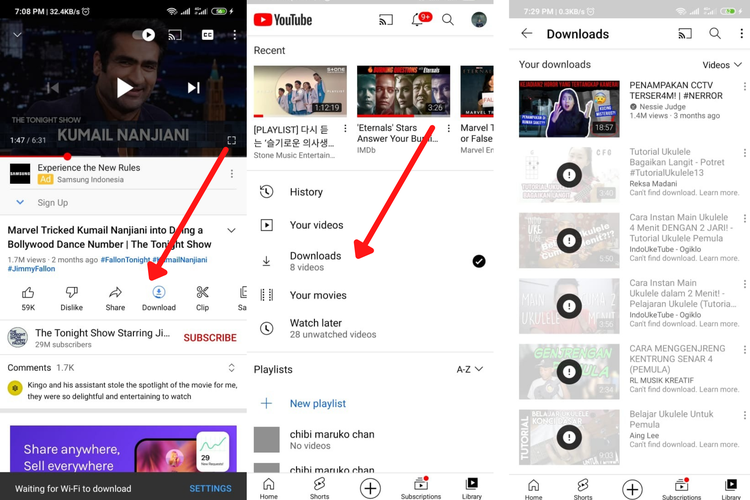Tap the back arrow beside Downloads title

(x=527, y=34)
